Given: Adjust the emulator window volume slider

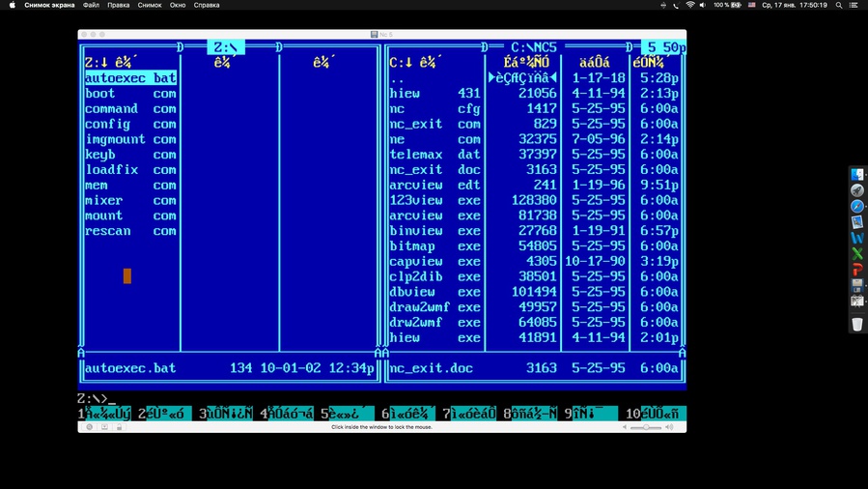Looking at the screenshot, I should coord(646,427).
